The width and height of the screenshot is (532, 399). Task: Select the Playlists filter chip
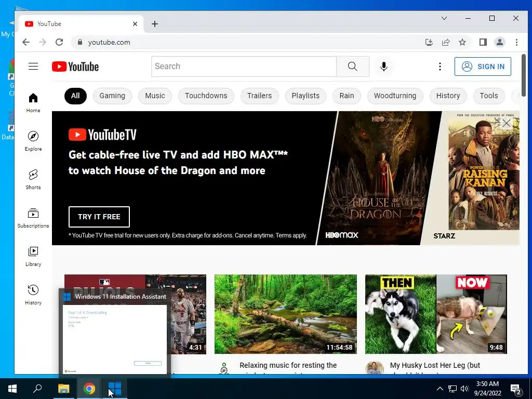[305, 96]
